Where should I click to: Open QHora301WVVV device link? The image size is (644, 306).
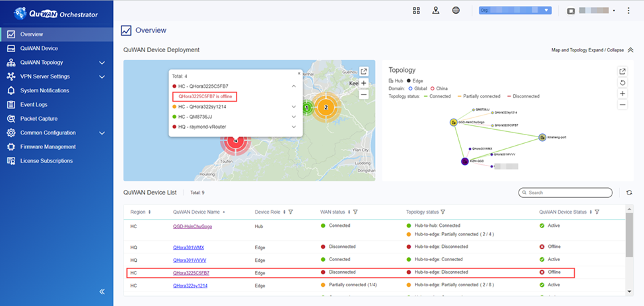(190, 260)
